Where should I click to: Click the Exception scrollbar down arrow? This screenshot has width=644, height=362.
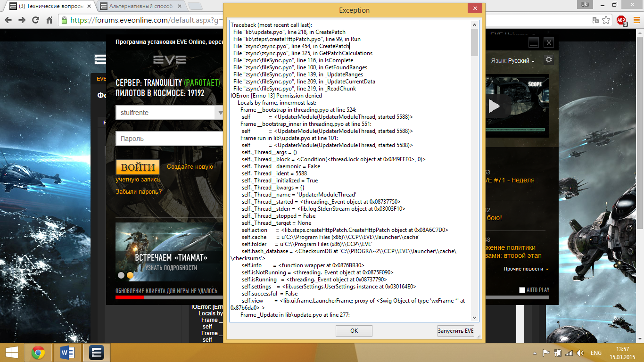[475, 318]
